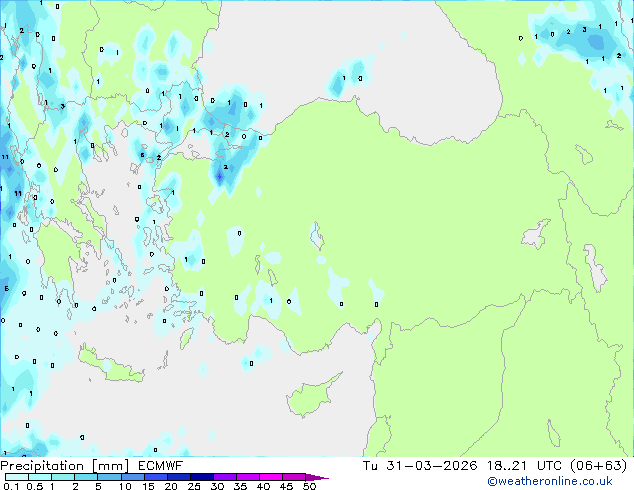Image resolution: width=634 pixels, height=490 pixels.
Task: Pick the 10–15 mm legend color box
Action: (x=132, y=477)
